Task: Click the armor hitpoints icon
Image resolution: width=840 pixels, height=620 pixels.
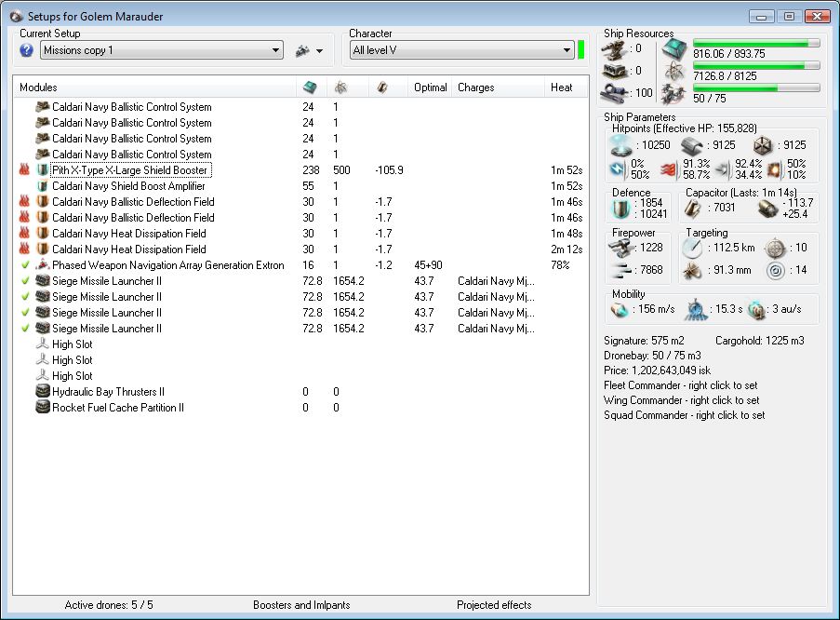Action: point(691,145)
